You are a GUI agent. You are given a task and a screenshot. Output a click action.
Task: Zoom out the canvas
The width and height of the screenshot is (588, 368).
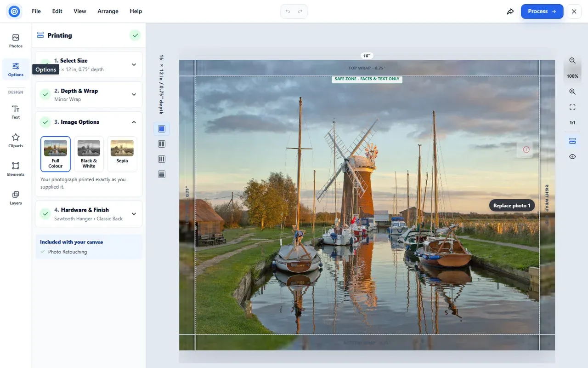click(572, 61)
